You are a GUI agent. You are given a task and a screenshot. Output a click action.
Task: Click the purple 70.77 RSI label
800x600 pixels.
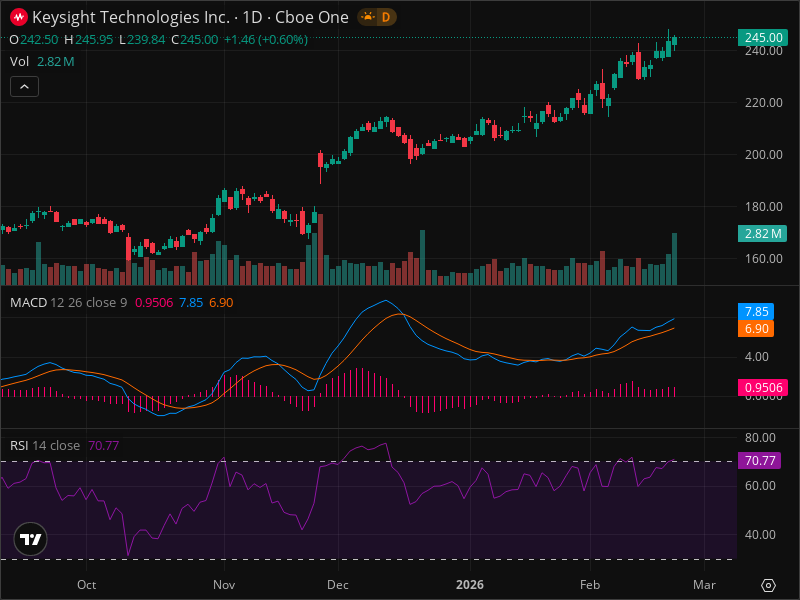click(x=760, y=461)
